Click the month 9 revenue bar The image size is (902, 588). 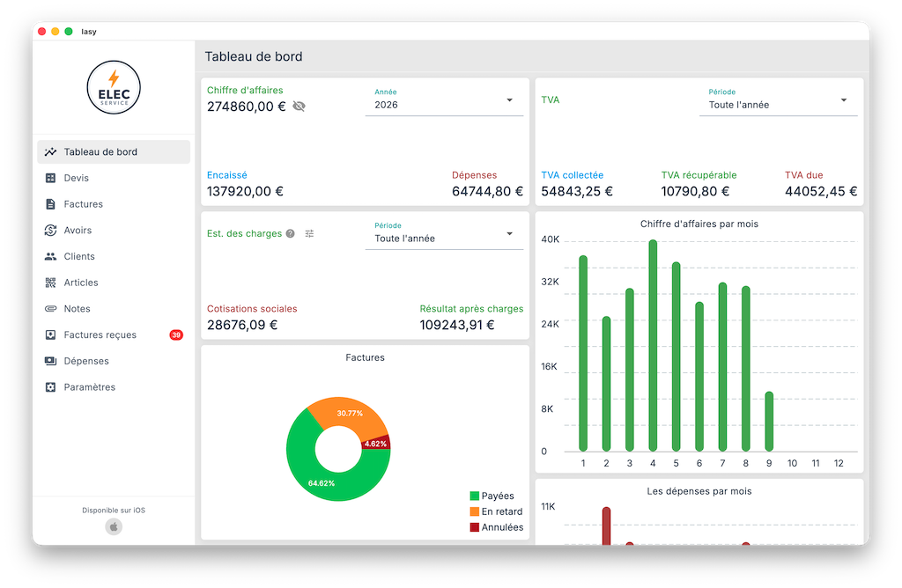coord(769,422)
